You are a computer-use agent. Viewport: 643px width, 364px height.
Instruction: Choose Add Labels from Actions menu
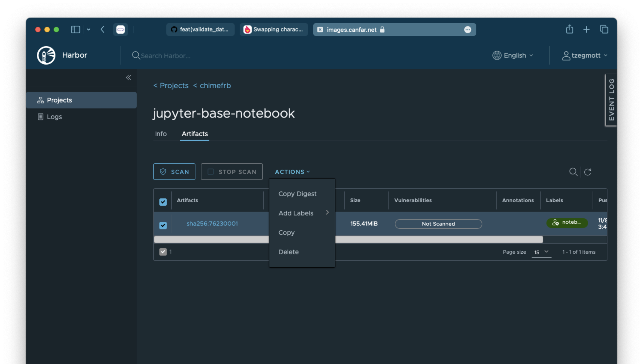(296, 213)
